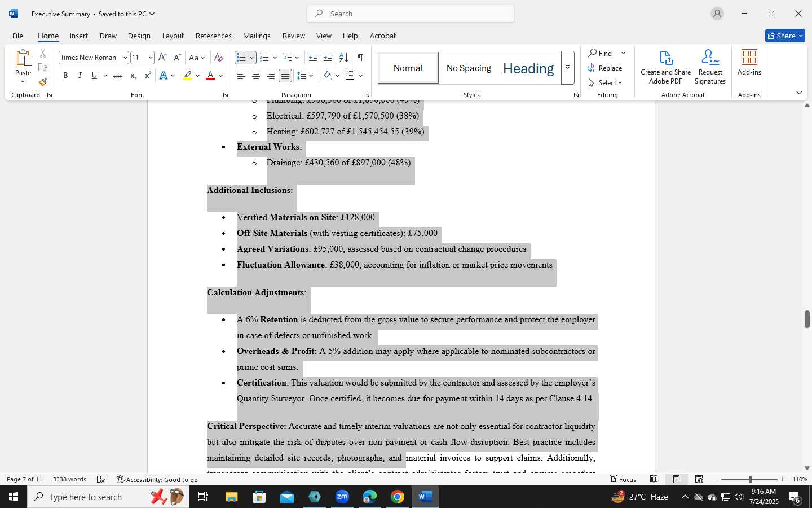Image resolution: width=812 pixels, height=508 pixels.
Task: Apply strikethrough formatting
Action: [118, 76]
